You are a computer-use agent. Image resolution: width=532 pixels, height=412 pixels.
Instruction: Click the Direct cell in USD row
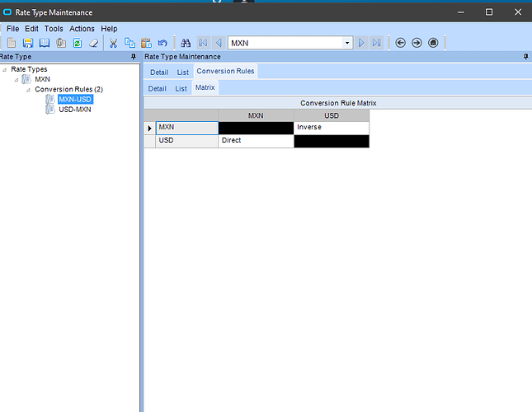[x=256, y=141]
